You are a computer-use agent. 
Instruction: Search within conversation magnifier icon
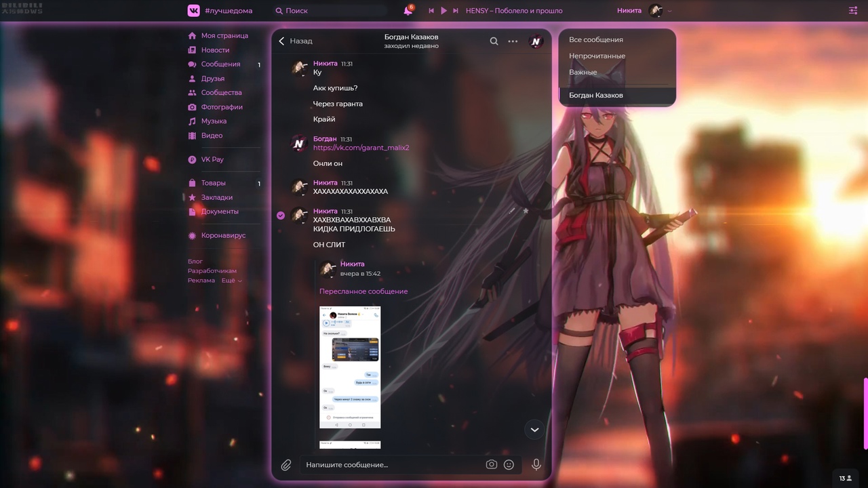point(494,41)
